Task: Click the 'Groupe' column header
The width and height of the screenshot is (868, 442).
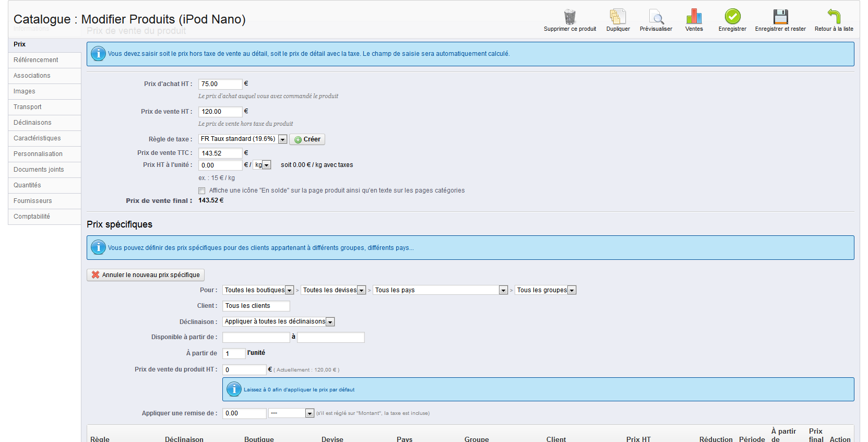Action: tap(477, 439)
